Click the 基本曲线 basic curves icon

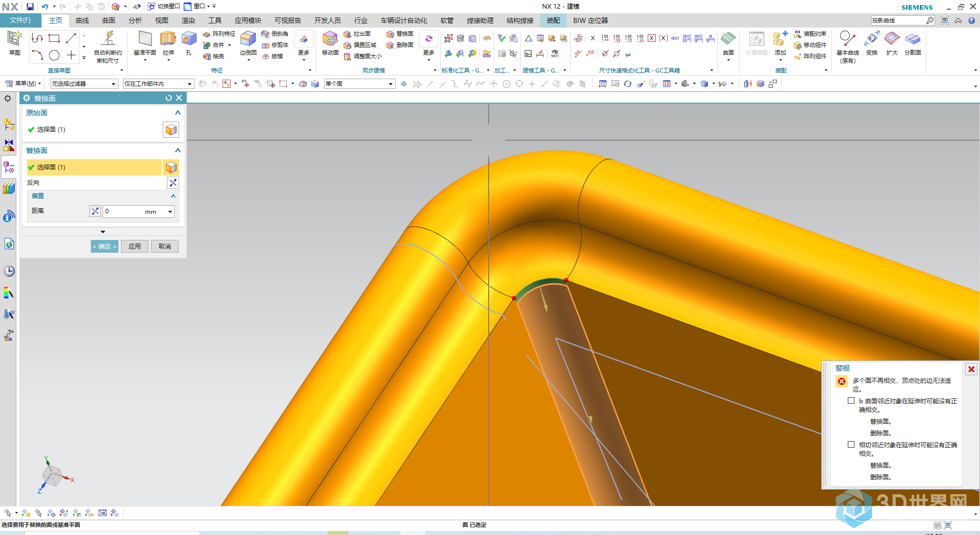847,39
